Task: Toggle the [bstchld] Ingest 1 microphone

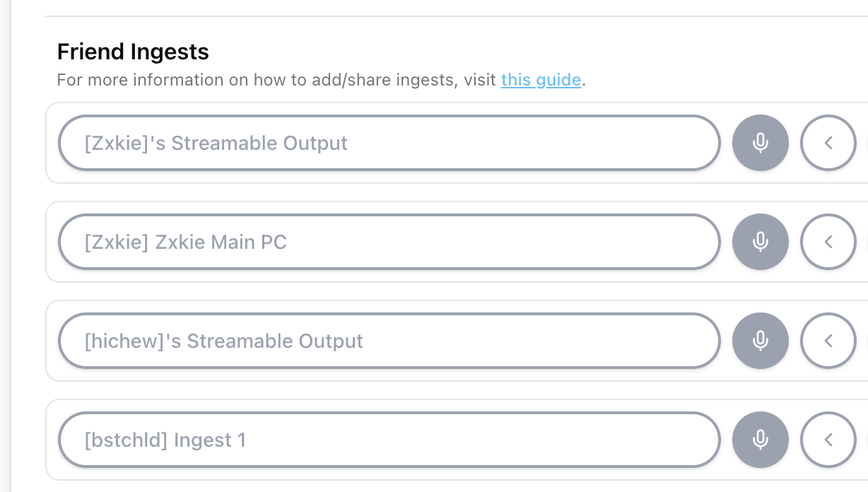Action: point(760,440)
